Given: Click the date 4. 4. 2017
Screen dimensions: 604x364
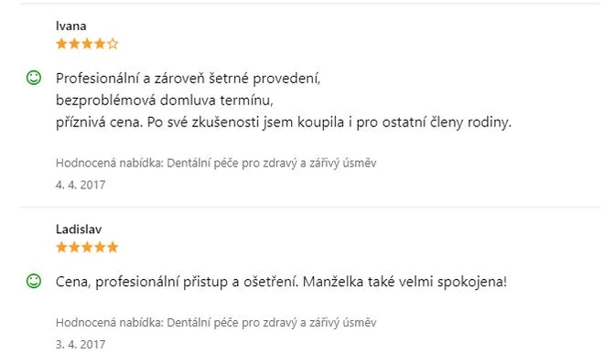Looking at the screenshot, I should 81,185.
